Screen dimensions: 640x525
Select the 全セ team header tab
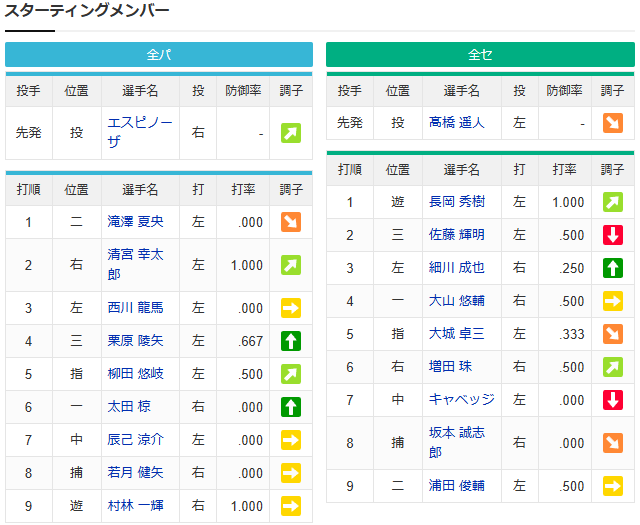(x=480, y=54)
